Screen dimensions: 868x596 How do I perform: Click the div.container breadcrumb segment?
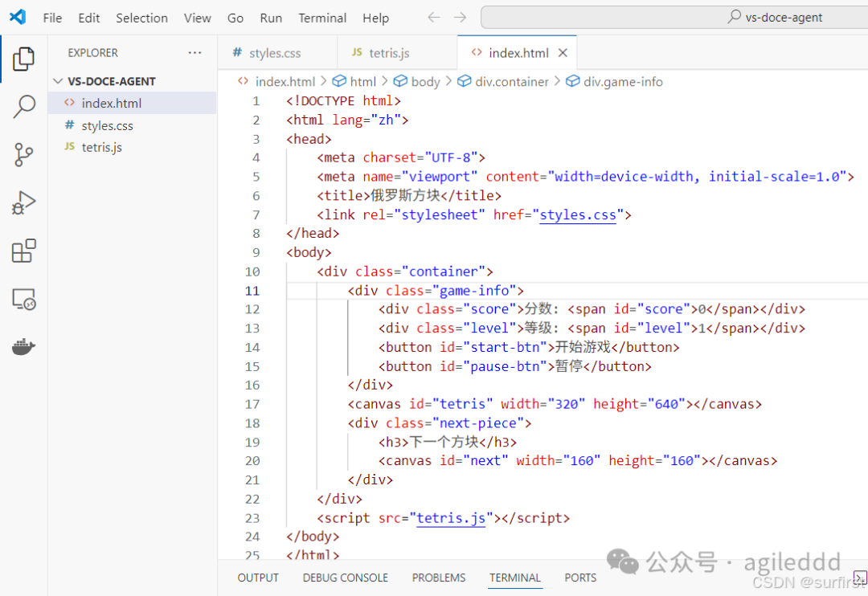pyautogui.click(x=503, y=82)
